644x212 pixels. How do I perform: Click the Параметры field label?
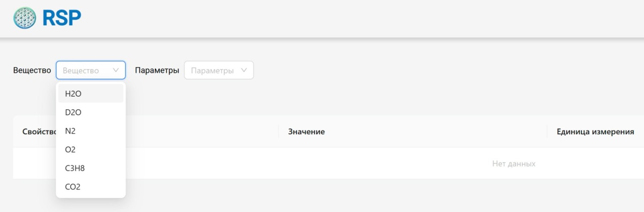pyautogui.click(x=157, y=70)
